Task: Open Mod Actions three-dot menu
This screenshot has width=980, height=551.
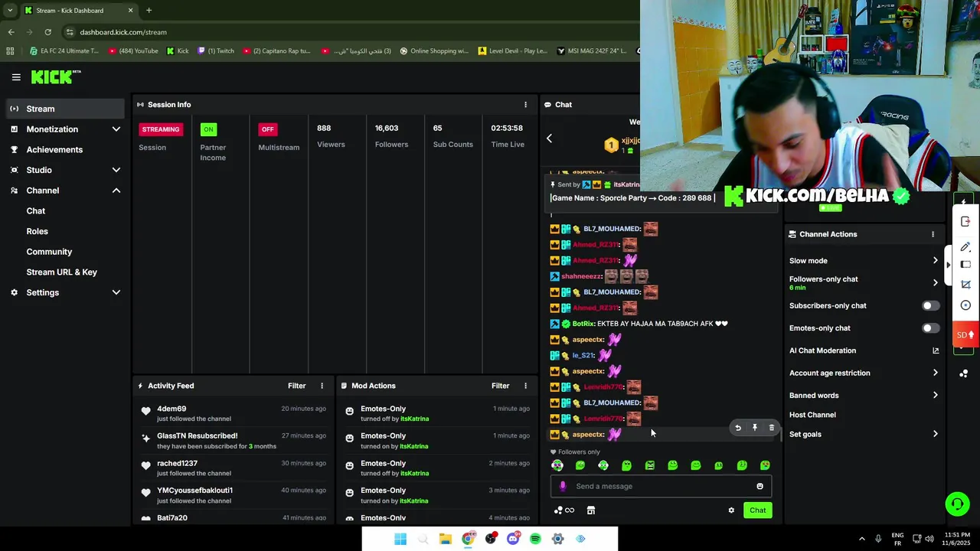Action: pos(525,386)
